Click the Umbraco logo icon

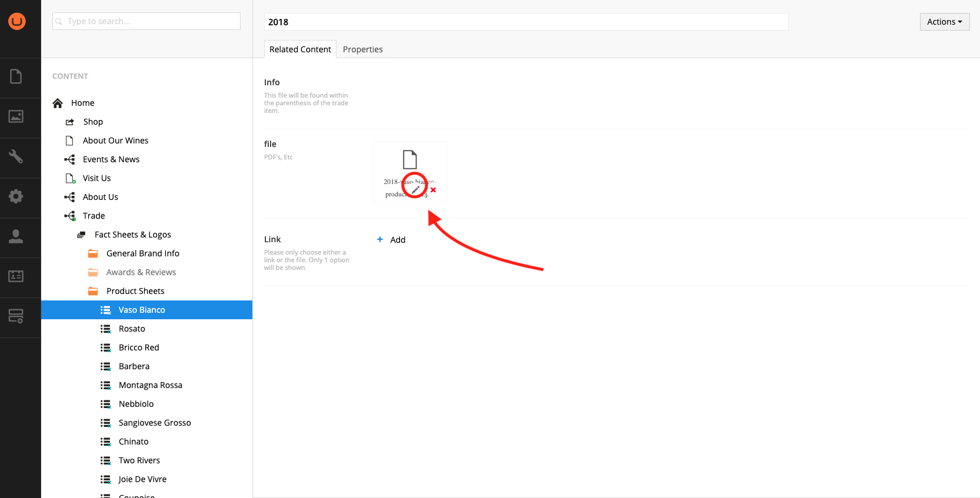pyautogui.click(x=16, y=21)
